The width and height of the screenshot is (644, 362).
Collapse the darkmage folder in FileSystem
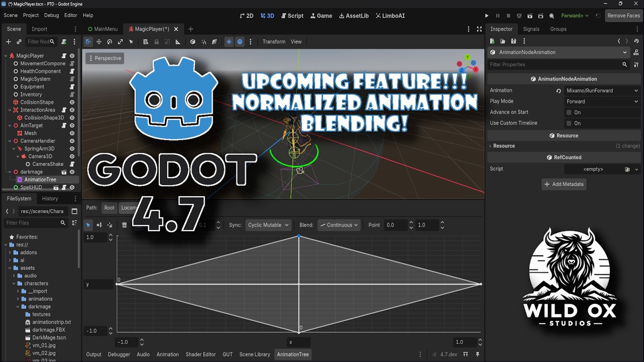(18, 307)
